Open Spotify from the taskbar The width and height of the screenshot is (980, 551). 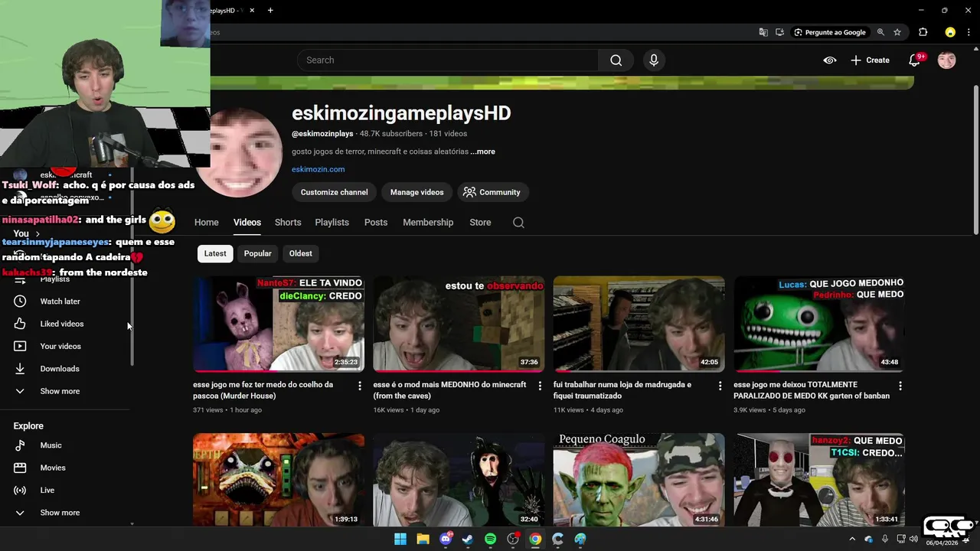pyautogui.click(x=490, y=540)
